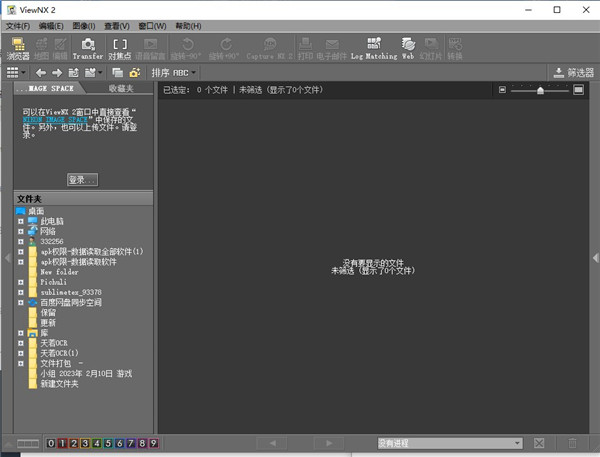Expand the 332256 user folder node
This screenshot has width=600, height=457.
click(x=21, y=242)
